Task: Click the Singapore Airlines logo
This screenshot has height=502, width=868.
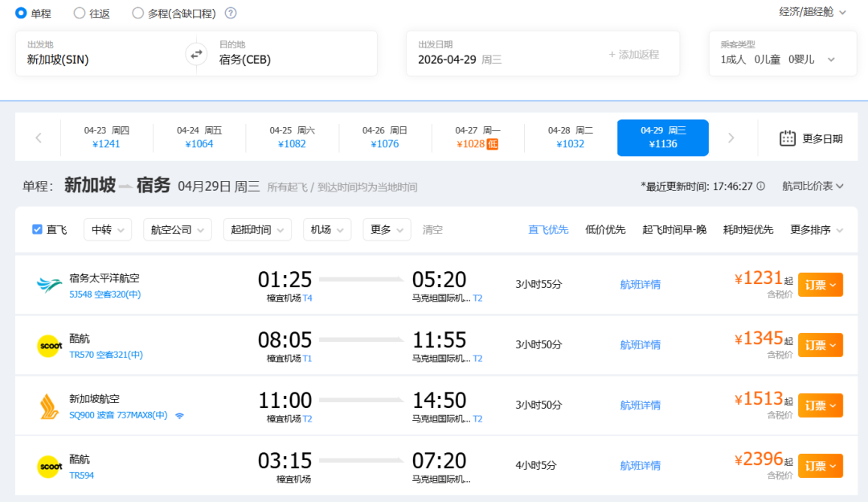Action: click(x=50, y=405)
